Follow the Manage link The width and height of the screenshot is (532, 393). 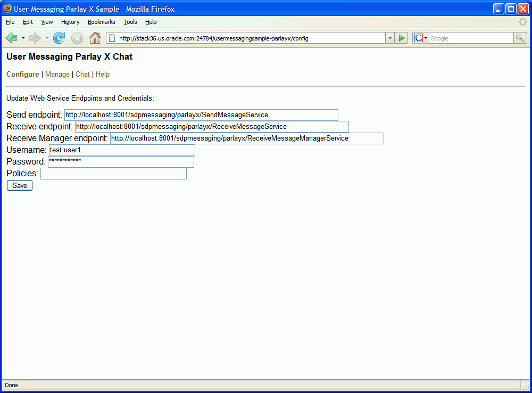[x=57, y=75]
